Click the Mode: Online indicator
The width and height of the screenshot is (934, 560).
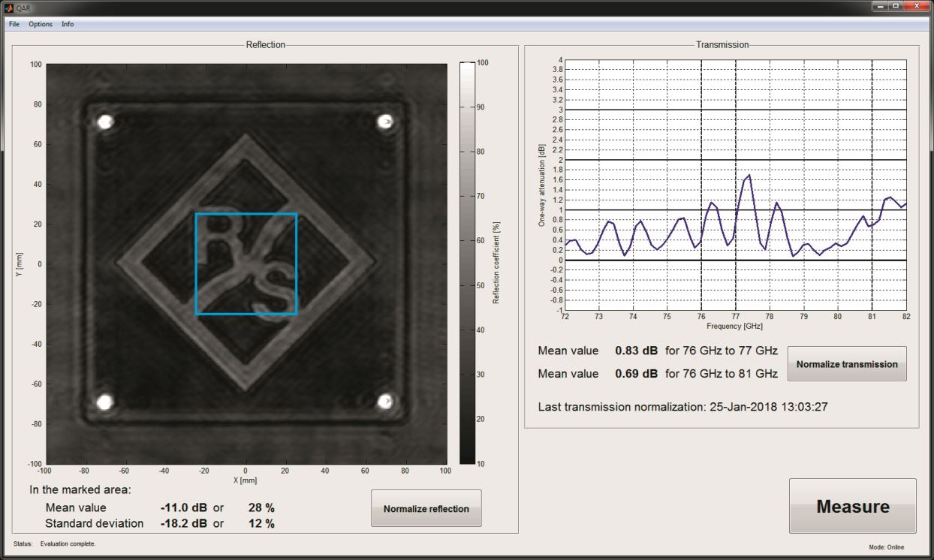pyautogui.click(x=887, y=547)
